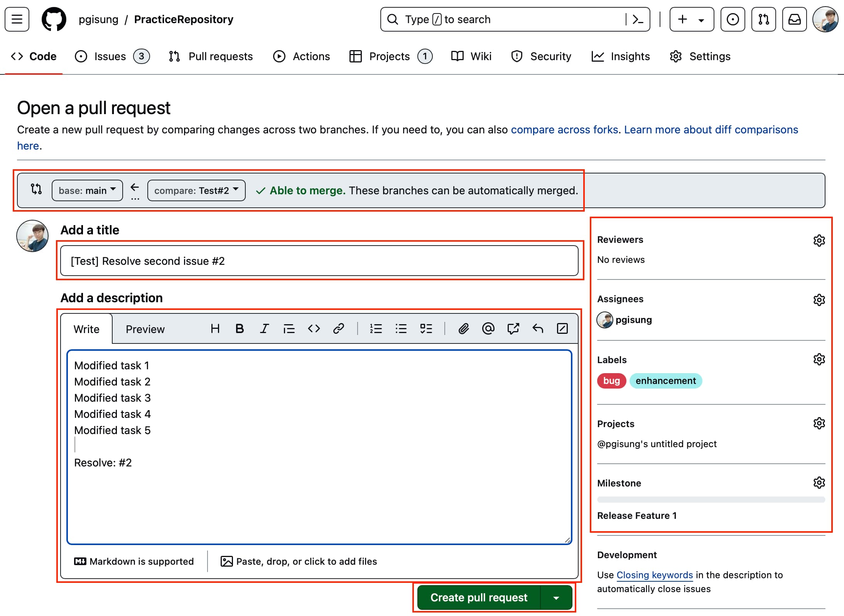Click the pgisung assignee name
The height and width of the screenshot is (616, 844).
pos(633,320)
